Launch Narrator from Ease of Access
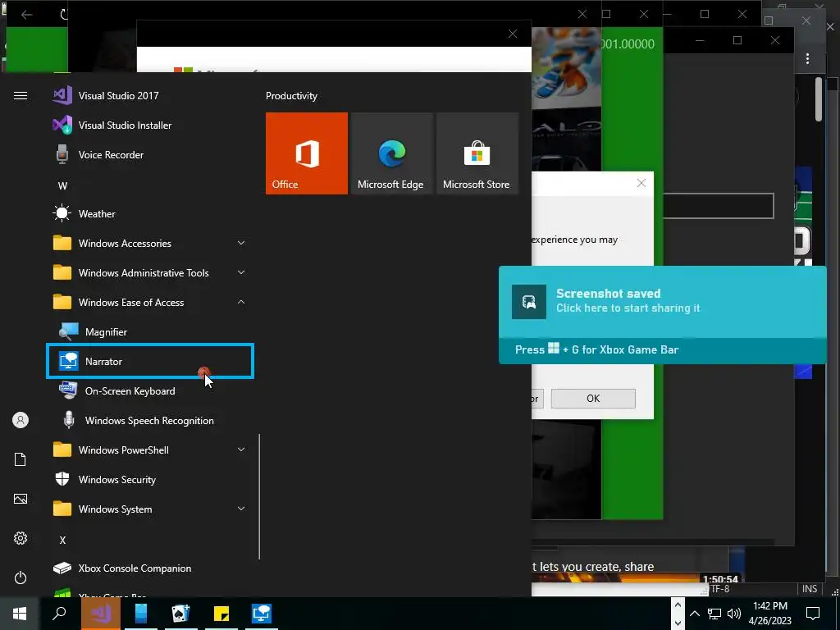Image resolution: width=840 pixels, height=630 pixels. (x=150, y=362)
